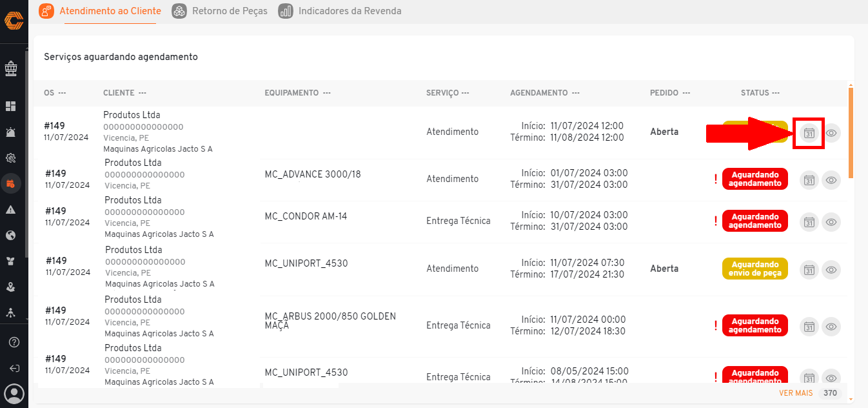Click red exclamation alert on MC_ARBUS row
Screen dimensions: 868x408
pyautogui.click(x=715, y=326)
